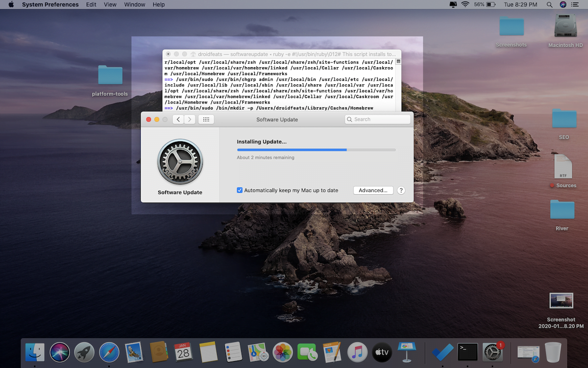Screen dimensions: 588x368
Task: Open System Preferences with the notification badge
Action: 491,352
